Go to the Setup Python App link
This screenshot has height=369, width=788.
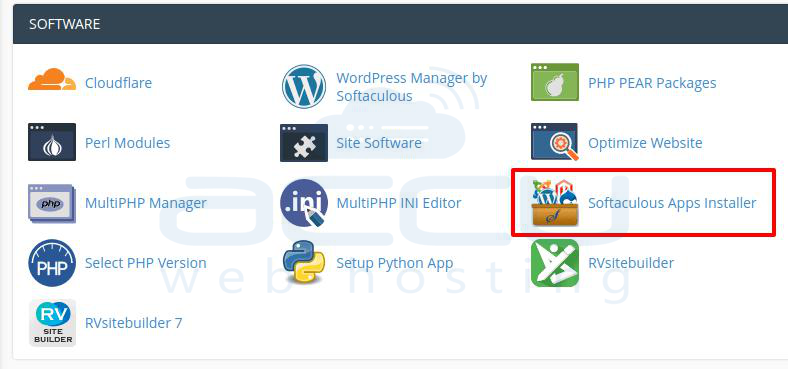(x=395, y=263)
